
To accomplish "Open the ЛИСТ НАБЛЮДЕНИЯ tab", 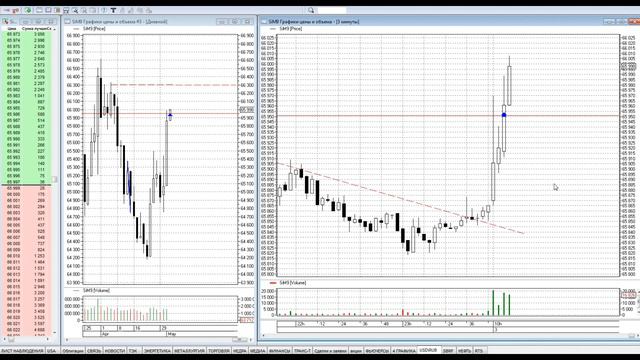I will pyautogui.click(x=22, y=351).
